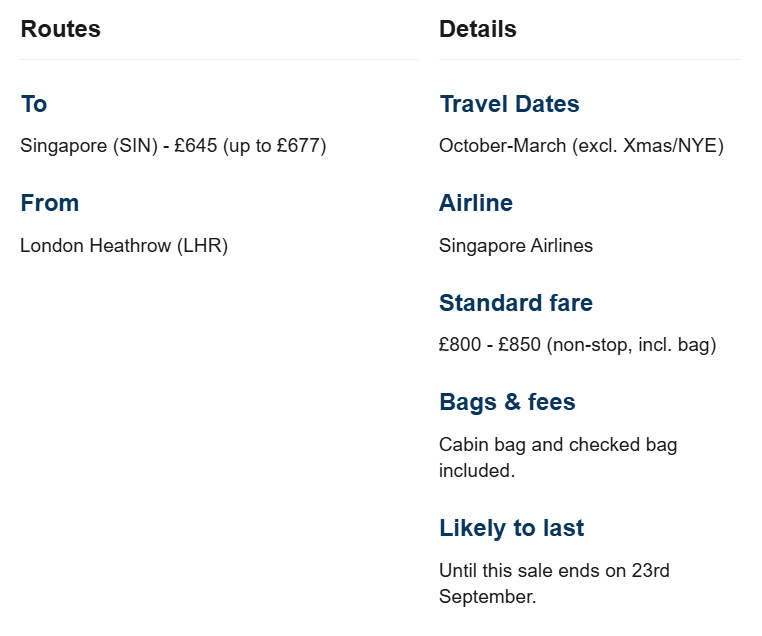Click the Travel Dates subheading
The image size is (762, 636).
[509, 104]
